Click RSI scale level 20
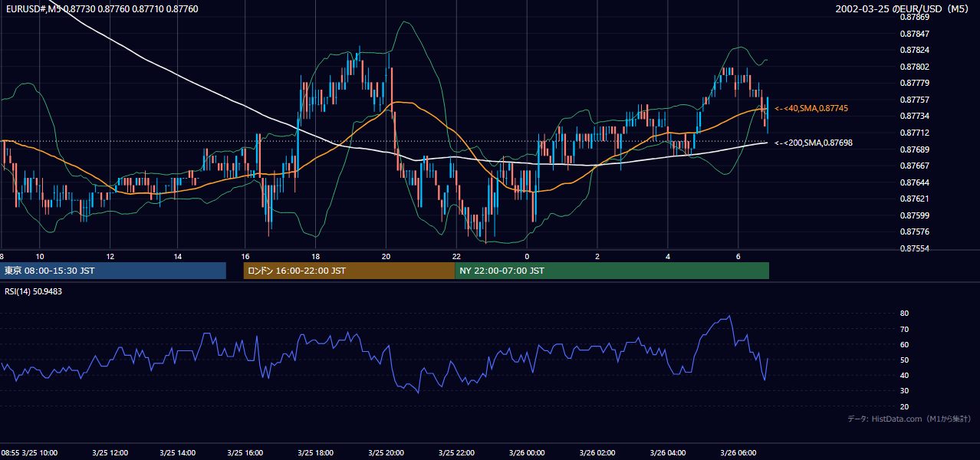980x460 pixels. (x=904, y=406)
